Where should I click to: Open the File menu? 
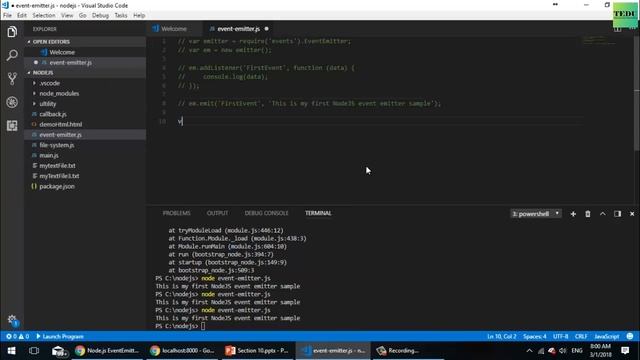[7, 16]
